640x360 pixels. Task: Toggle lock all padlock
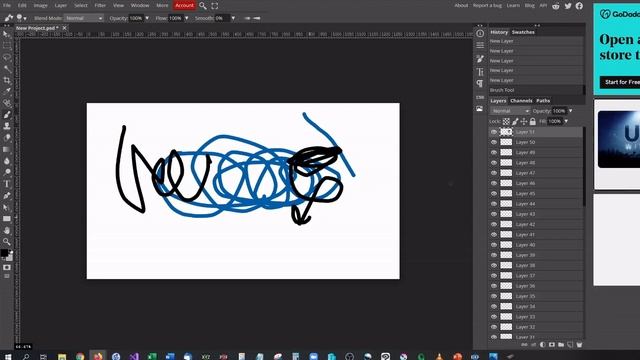533,122
